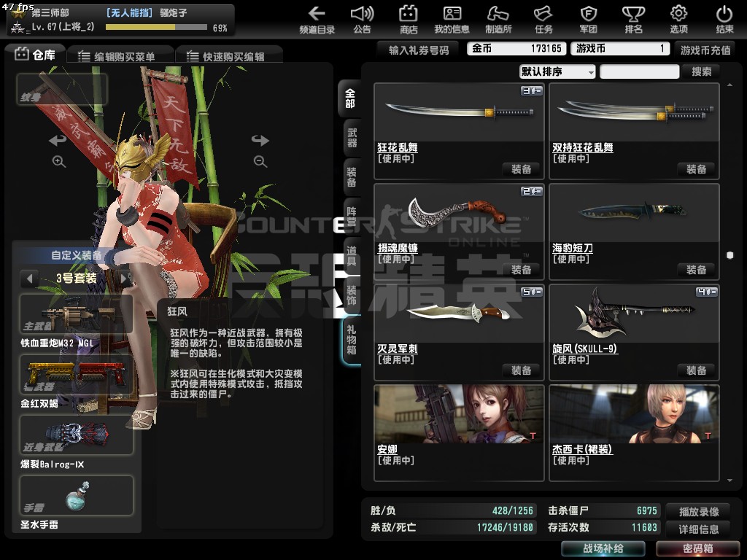Select the 全部 category tab

350,98
